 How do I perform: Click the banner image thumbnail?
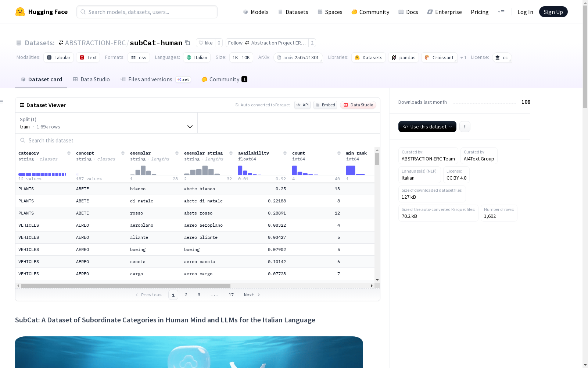click(189, 352)
